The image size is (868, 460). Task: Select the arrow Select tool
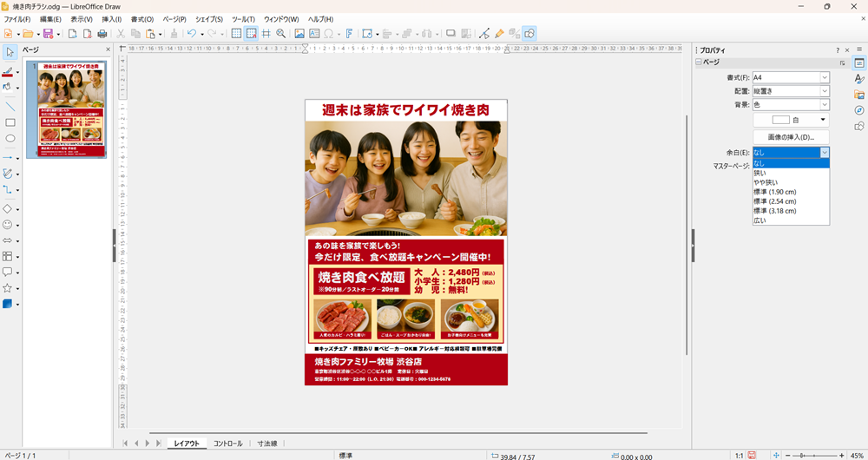10,53
